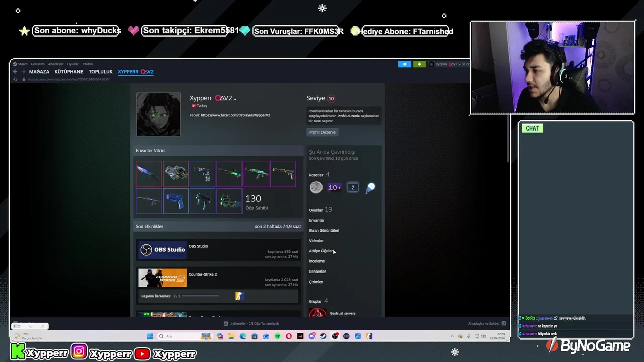
Task: Switch to the MAĞAZA tab
Action: [39, 72]
